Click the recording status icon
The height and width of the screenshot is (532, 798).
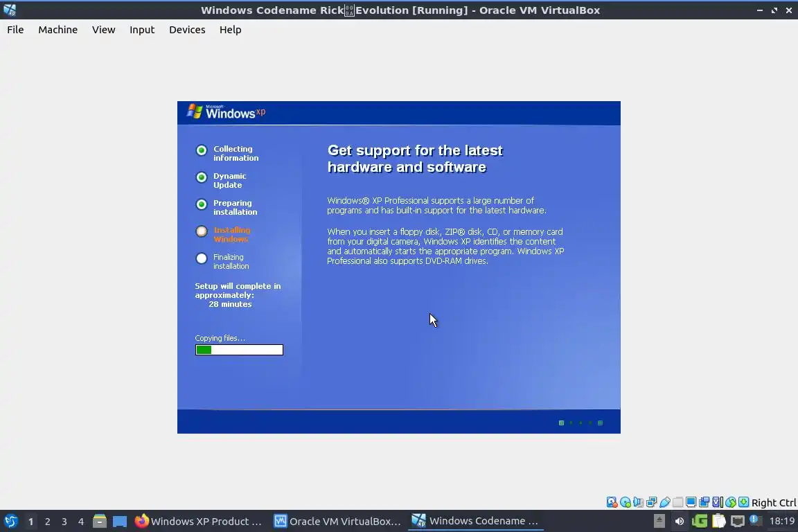tap(704, 502)
